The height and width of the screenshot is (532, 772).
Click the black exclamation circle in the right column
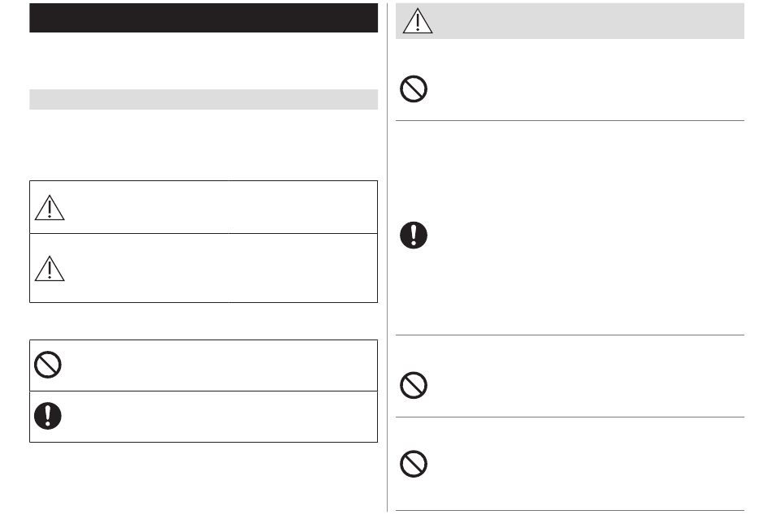coord(414,236)
